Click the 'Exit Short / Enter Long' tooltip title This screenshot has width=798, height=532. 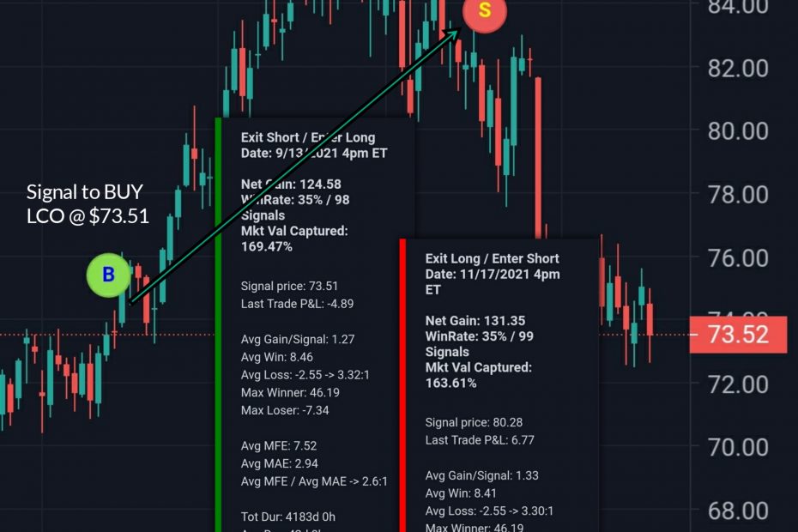click(x=308, y=137)
